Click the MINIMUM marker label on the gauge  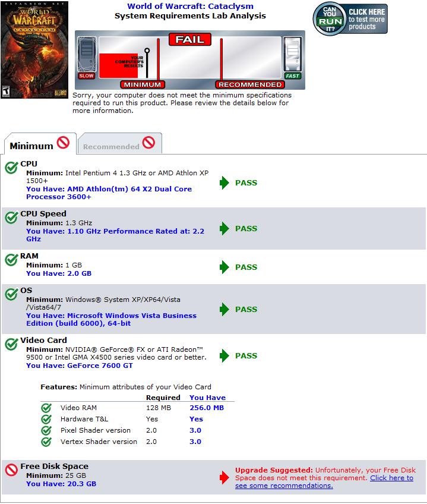click(143, 84)
